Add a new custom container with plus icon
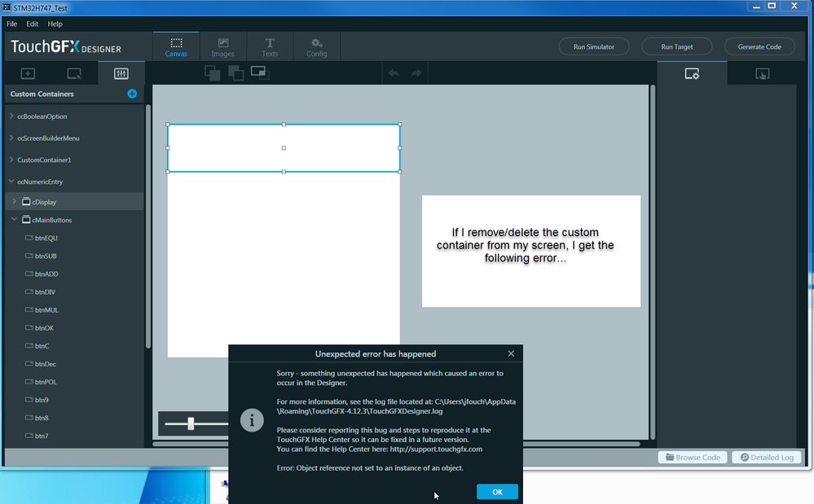Viewport: 814px width, 504px height. [132, 94]
